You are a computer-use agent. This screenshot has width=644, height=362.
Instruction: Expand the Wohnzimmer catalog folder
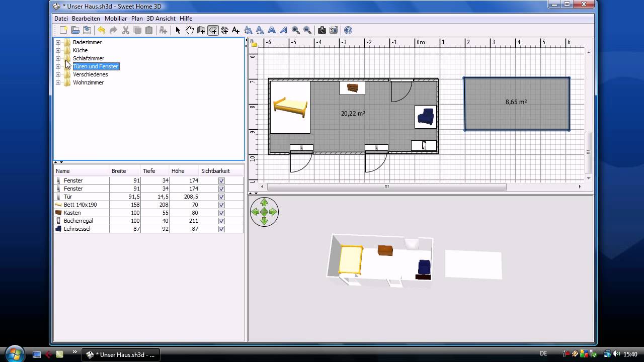point(58,82)
